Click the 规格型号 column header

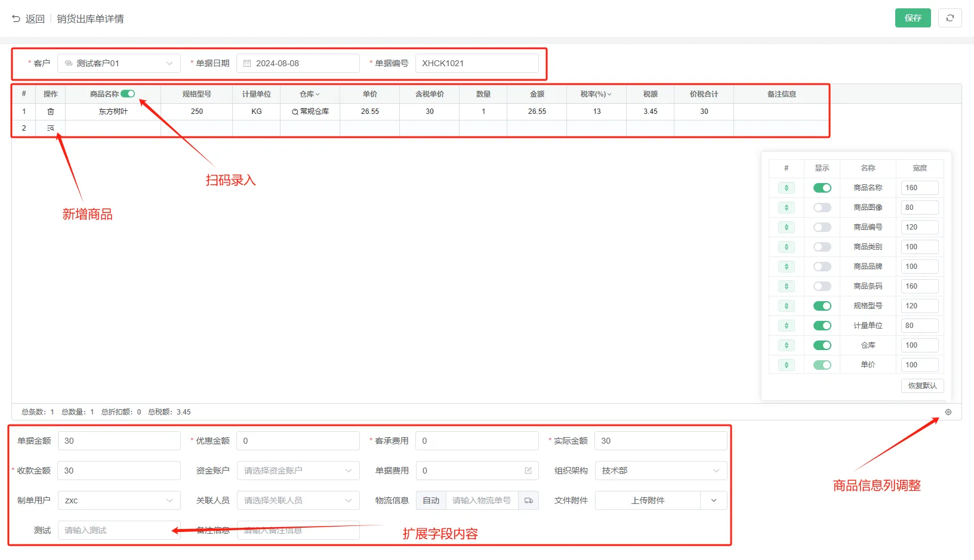point(197,94)
